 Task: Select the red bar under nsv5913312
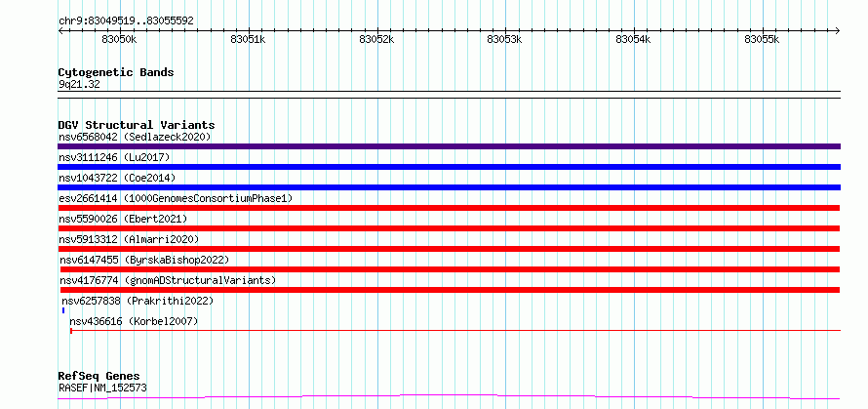coord(449,249)
